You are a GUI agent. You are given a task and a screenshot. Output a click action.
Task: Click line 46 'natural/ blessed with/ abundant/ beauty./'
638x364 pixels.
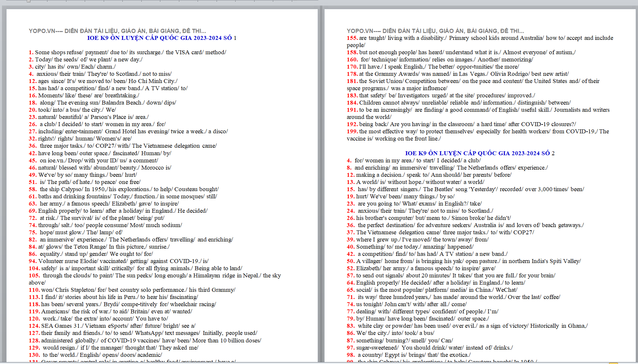(100, 168)
